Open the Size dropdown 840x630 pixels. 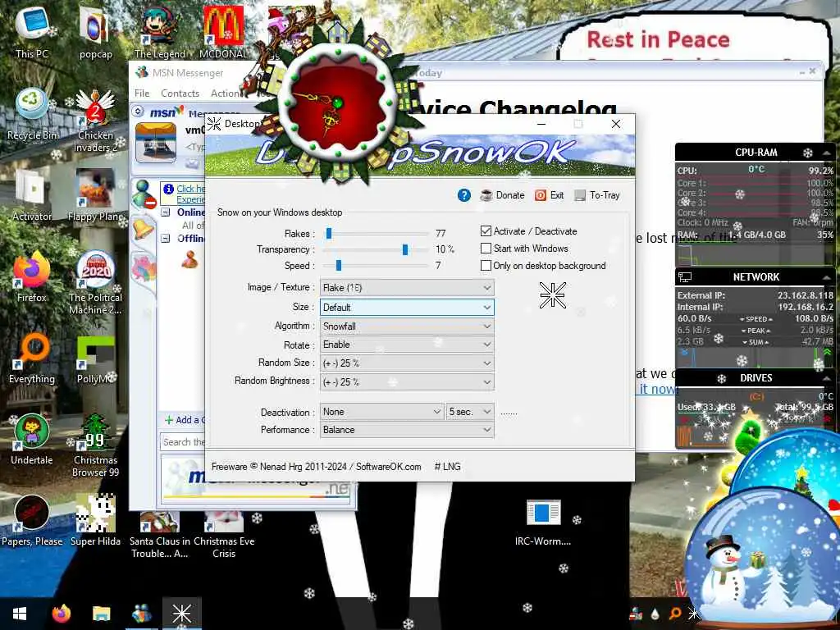click(x=407, y=308)
